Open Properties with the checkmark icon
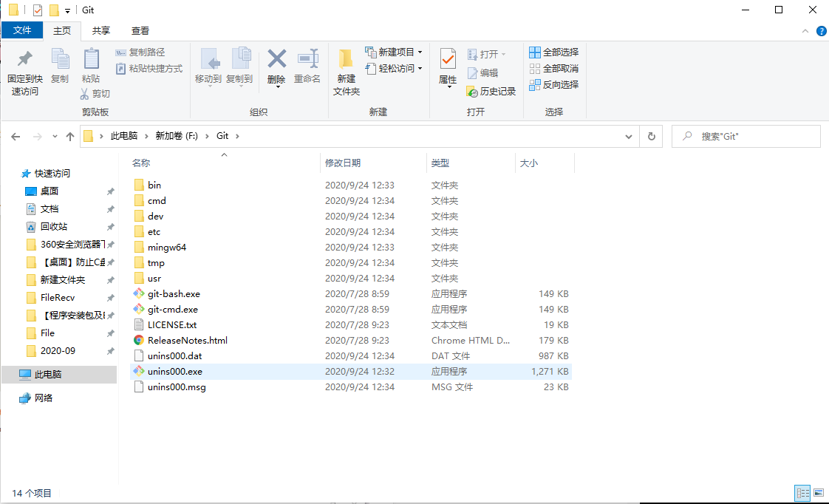829x504 pixels. coord(448,59)
